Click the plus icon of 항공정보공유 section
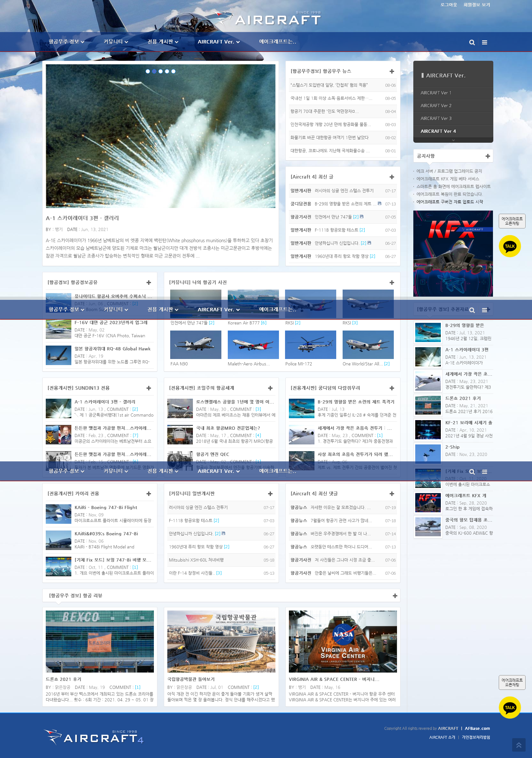Image resolution: width=532 pixels, height=758 pixels. point(148,283)
